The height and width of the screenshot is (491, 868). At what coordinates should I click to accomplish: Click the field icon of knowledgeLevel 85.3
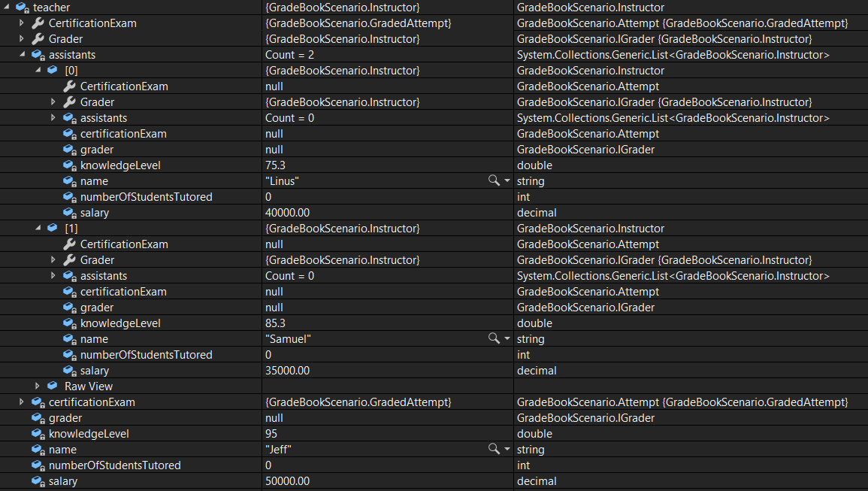tap(70, 323)
